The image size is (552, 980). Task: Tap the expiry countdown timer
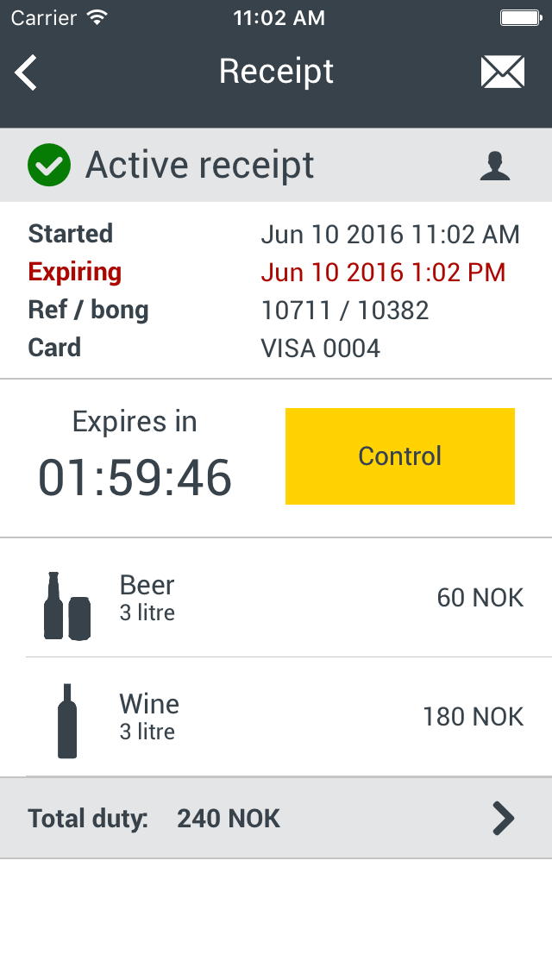135,478
